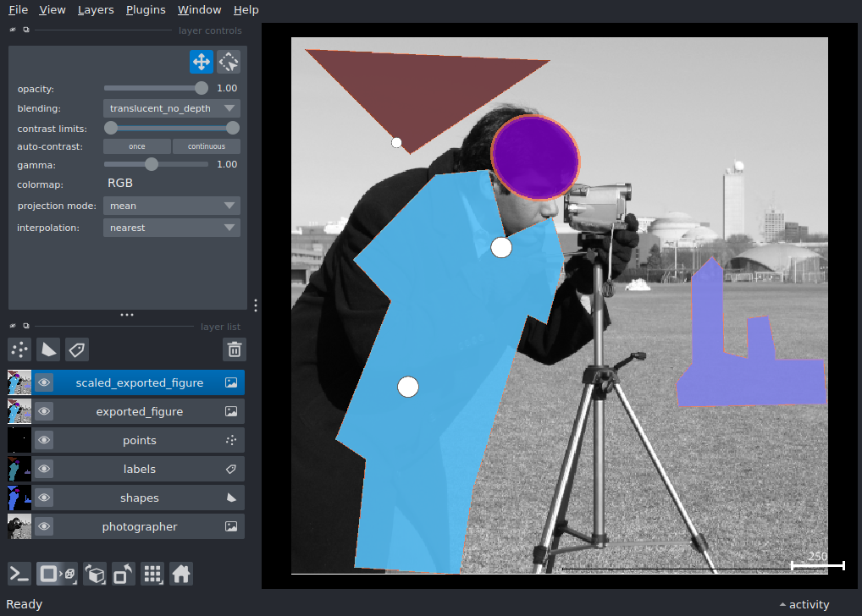Screen dimensions: 862x616
Task: Select the transform layer mode icon
Action: [229, 62]
